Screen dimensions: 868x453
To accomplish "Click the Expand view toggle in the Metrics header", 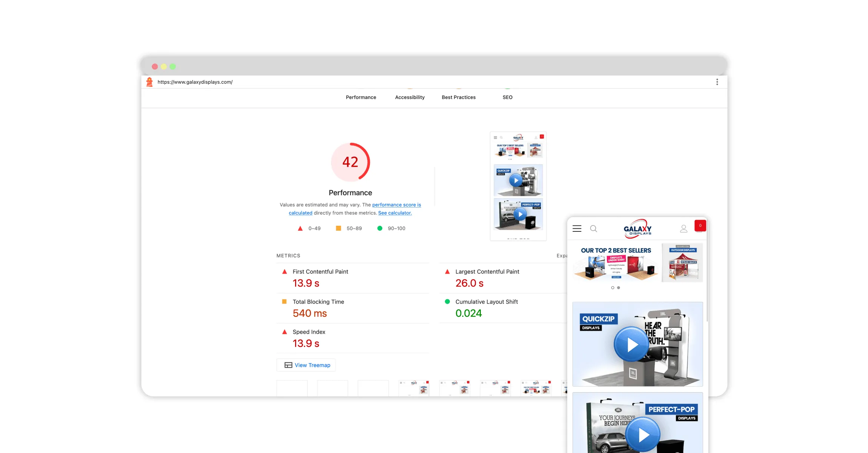I will click(562, 256).
